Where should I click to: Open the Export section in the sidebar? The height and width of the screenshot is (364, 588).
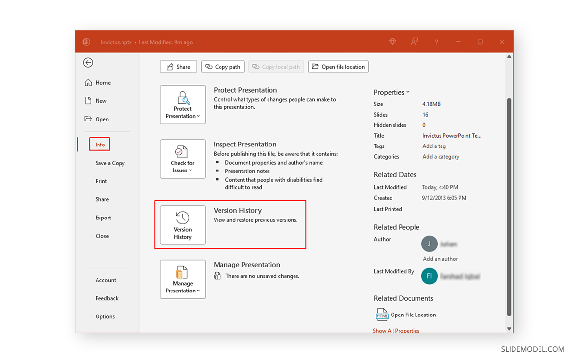(103, 218)
